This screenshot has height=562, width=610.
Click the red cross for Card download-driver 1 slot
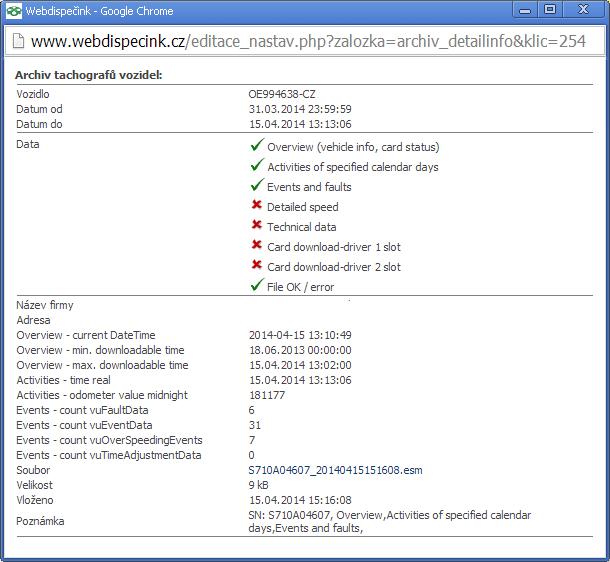click(257, 246)
